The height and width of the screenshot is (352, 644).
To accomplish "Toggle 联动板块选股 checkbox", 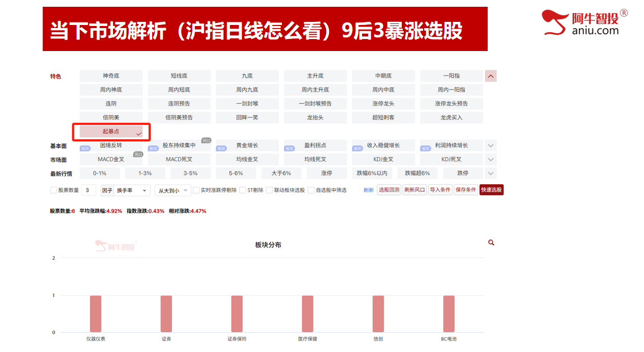I will pos(269,191).
